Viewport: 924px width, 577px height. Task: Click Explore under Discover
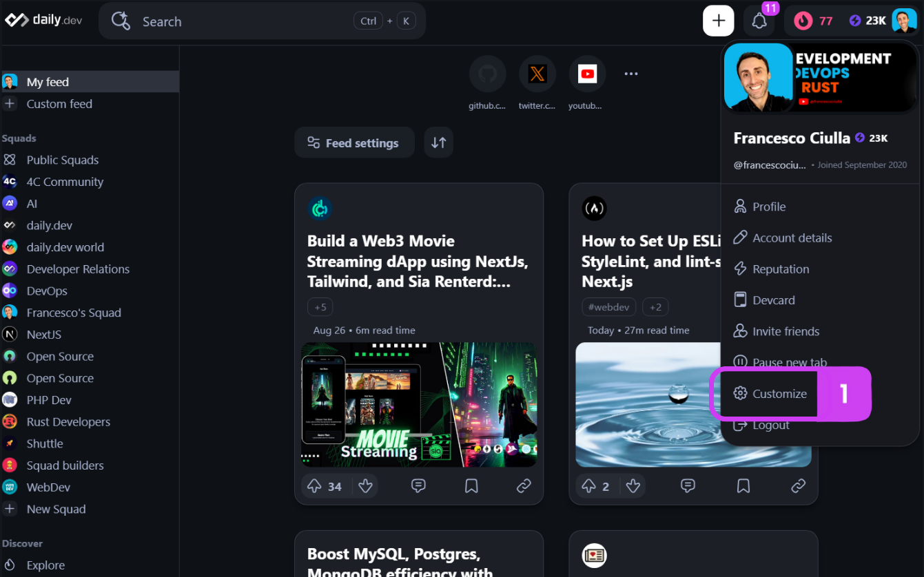[90, 565]
